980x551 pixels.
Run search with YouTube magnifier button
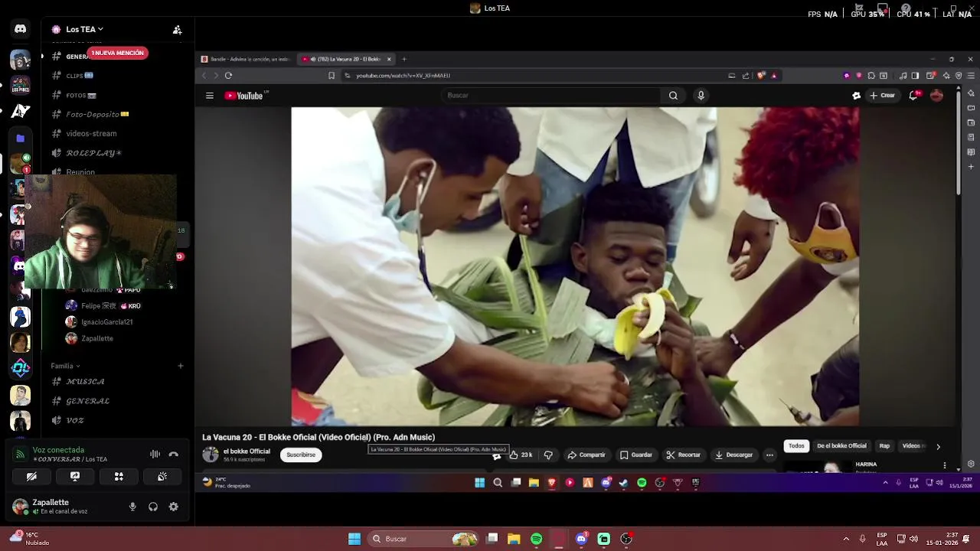(673, 95)
